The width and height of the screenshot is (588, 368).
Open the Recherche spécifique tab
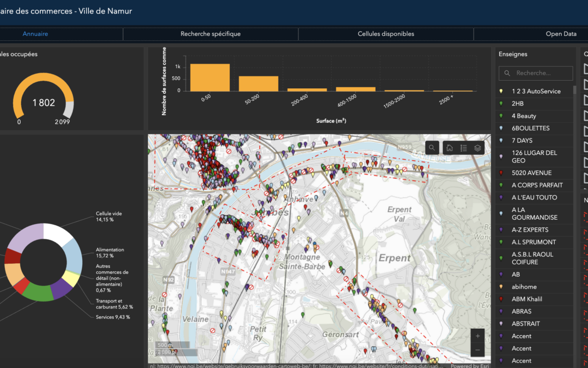[x=211, y=34]
